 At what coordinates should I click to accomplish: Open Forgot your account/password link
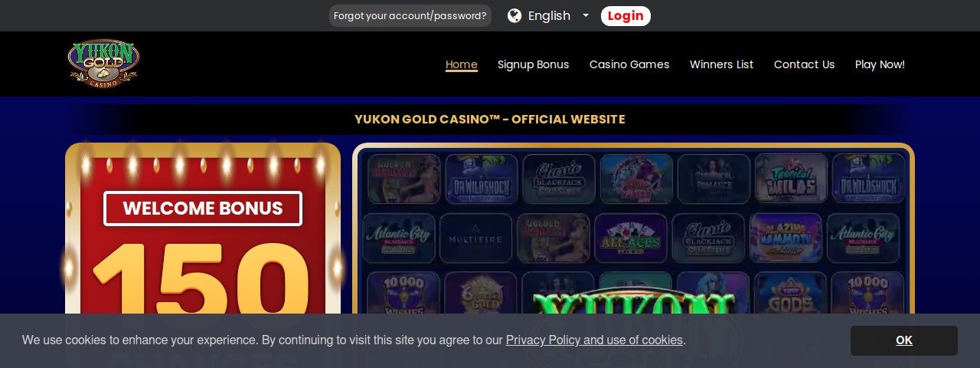click(x=410, y=16)
